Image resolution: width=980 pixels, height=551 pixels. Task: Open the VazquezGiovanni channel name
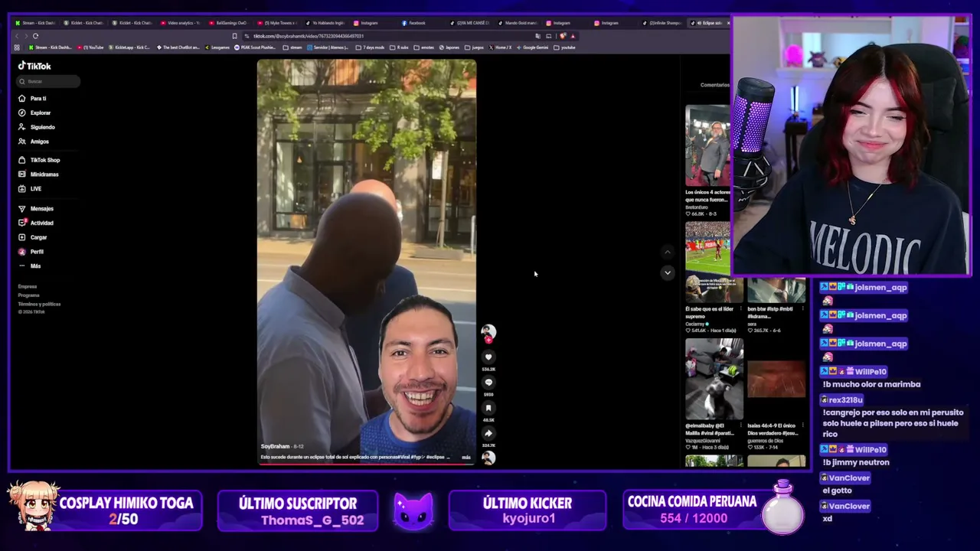(x=702, y=440)
